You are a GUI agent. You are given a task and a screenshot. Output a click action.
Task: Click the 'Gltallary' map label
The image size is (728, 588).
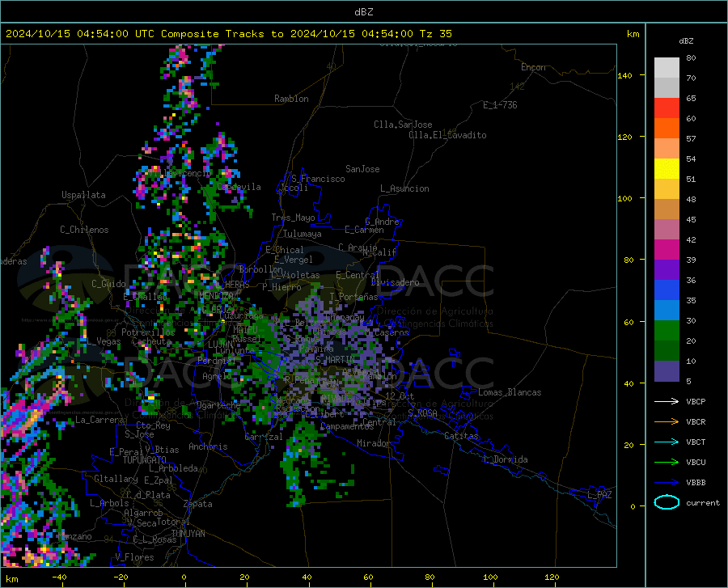pos(116,479)
